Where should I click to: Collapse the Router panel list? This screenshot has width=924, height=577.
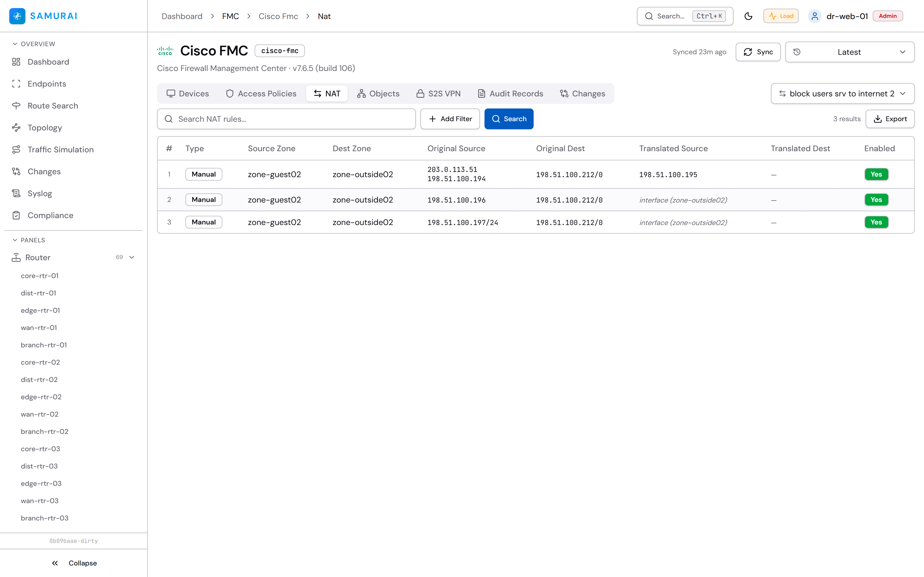click(x=132, y=257)
